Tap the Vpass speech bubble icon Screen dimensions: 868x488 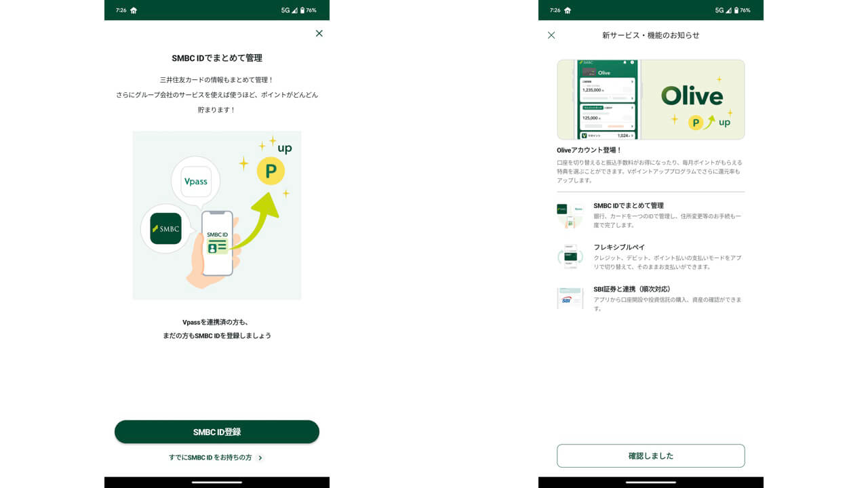coord(196,181)
